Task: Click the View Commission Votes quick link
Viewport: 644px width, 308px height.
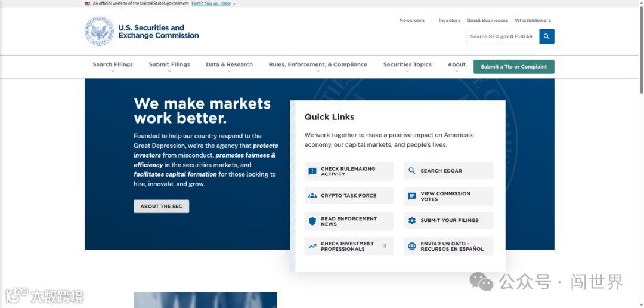Action: tap(448, 196)
